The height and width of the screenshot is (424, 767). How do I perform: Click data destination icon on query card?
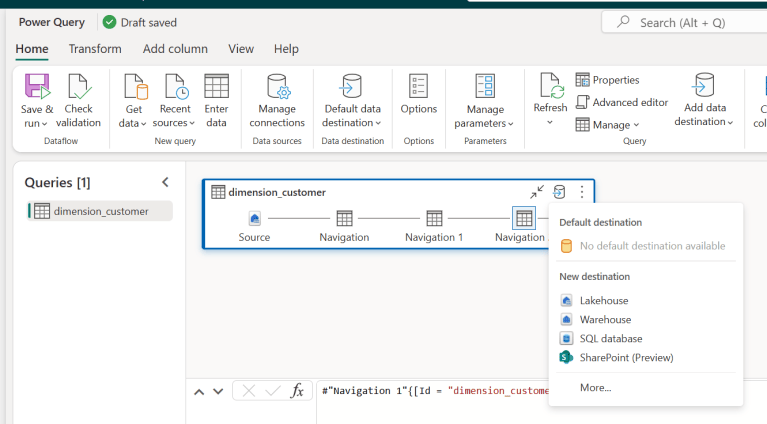[559, 192]
